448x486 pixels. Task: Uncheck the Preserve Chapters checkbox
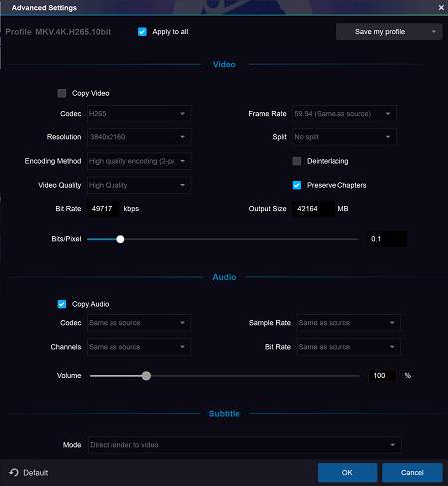point(297,185)
